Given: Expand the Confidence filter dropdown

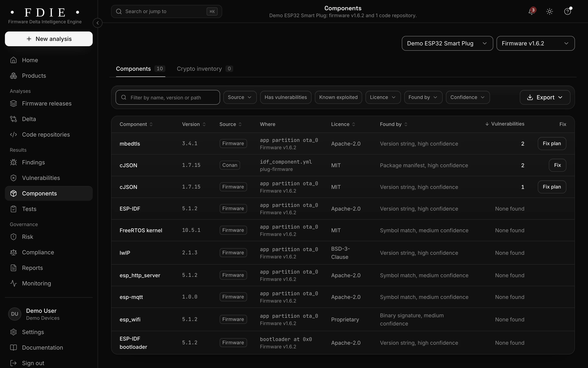Looking at the screenshot, I should point(468,97).
